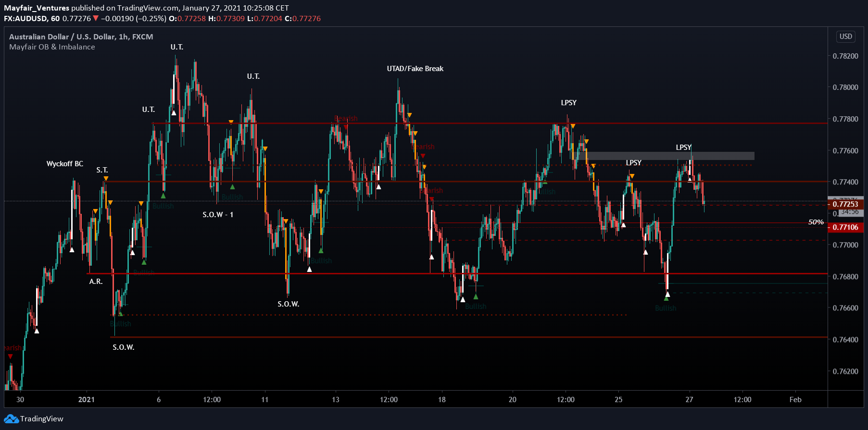The height and width of the screenshot is (430, 868).
Task: Click the 0.77253 current price label
Action: click(x=845, y=204)
